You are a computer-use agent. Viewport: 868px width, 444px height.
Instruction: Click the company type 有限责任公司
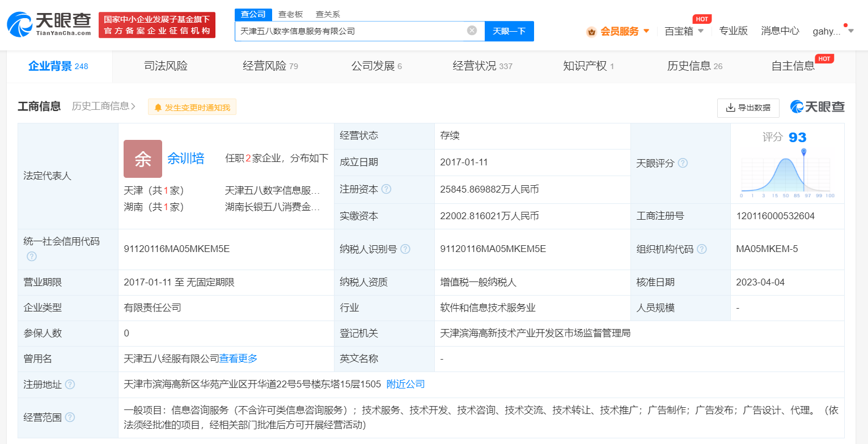tap(153, 308)
